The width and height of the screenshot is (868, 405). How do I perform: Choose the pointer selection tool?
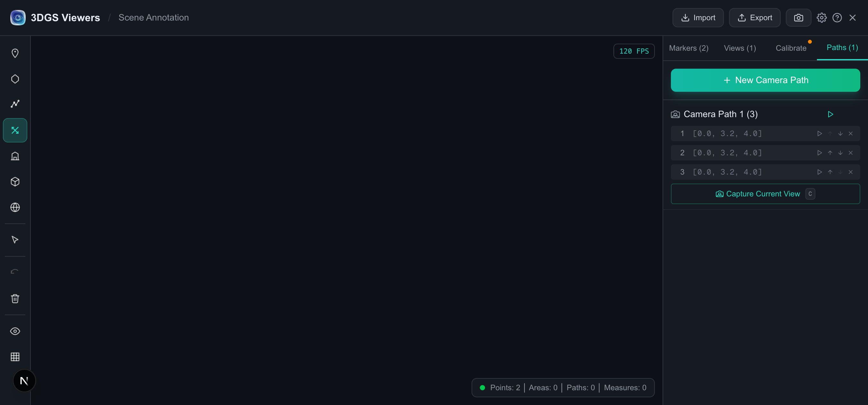tap(15, 240)
